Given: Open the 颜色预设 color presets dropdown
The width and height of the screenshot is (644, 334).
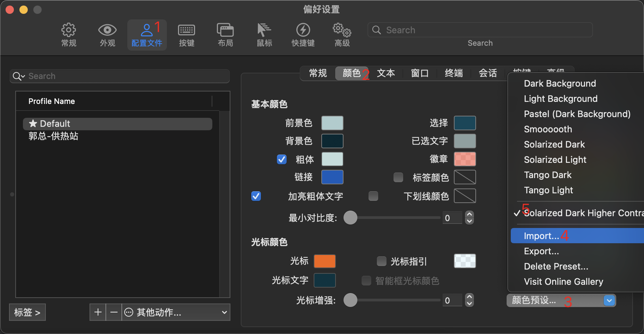Looking at the screenshot, I should click(561, 300).
